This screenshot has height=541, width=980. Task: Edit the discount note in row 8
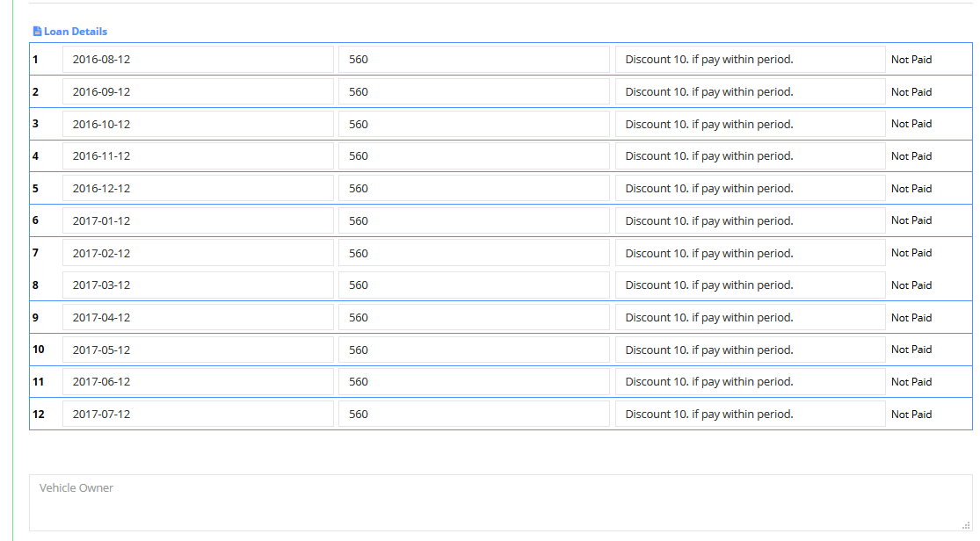pyautogui.click(x=751, y=285)
